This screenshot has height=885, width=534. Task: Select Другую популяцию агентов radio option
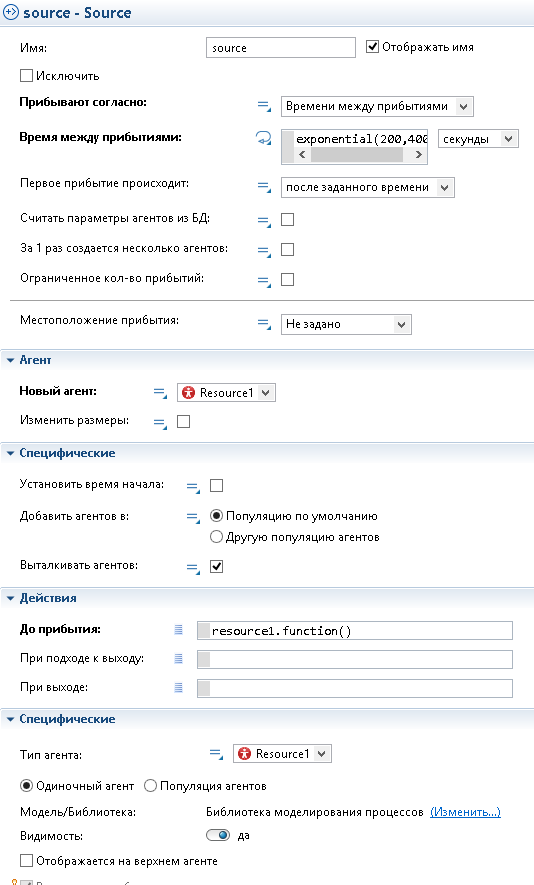[x=216, y=537]
